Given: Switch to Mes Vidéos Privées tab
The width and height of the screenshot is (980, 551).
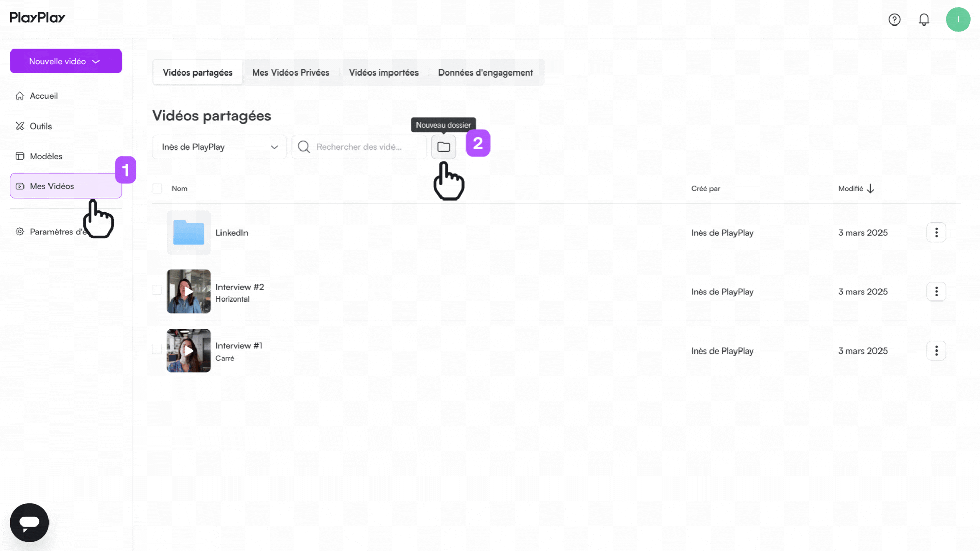Looking at the screenshot, I should coord(290,72).
